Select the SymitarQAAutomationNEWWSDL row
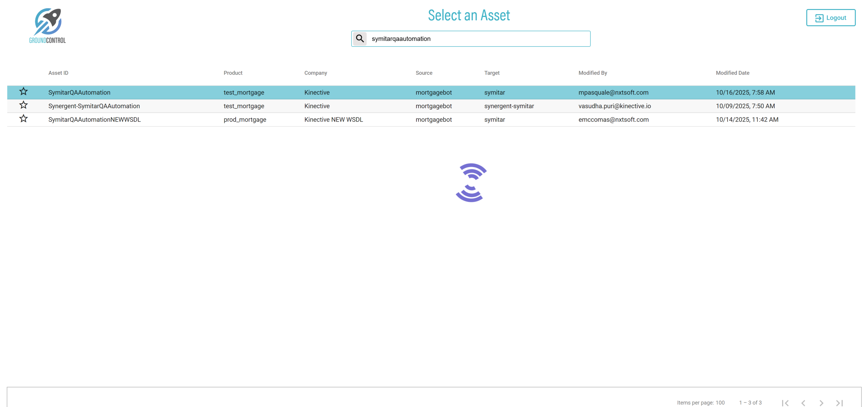 click(x=94, y=120)
